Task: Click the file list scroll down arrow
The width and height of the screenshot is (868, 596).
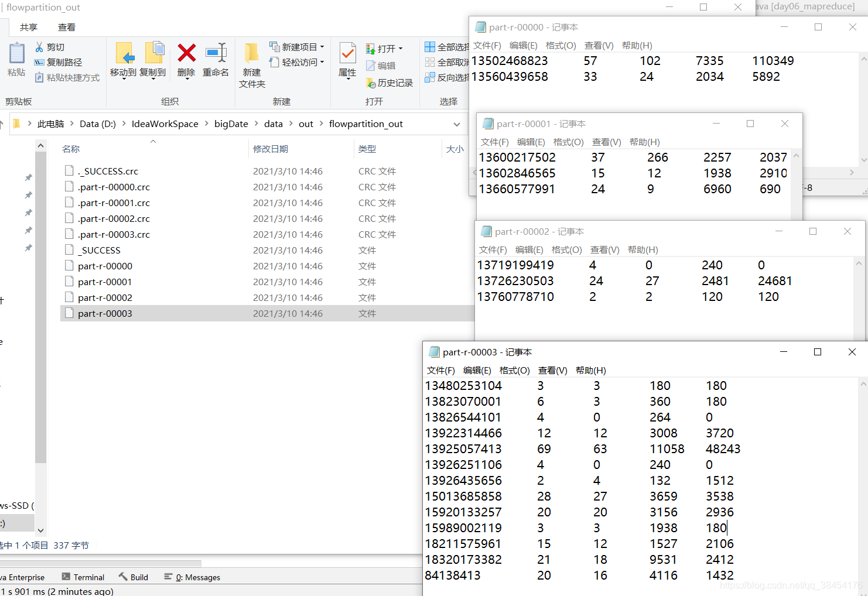Action: click(x=40, y=530)
